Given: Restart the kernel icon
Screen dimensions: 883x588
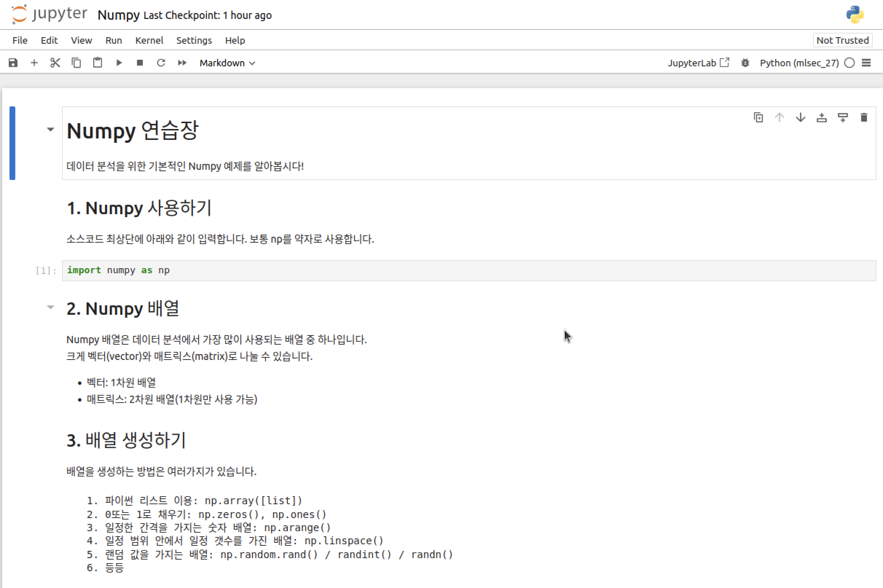Looking at the screenshot, I should 161,63.
